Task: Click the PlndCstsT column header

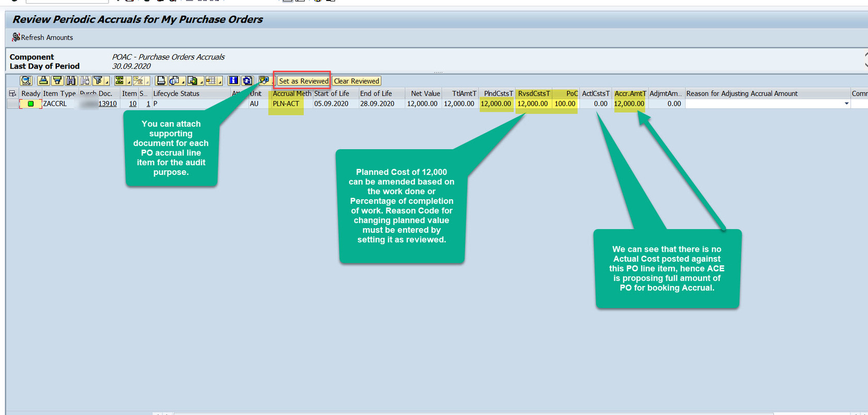Action: tap(497, 93)
